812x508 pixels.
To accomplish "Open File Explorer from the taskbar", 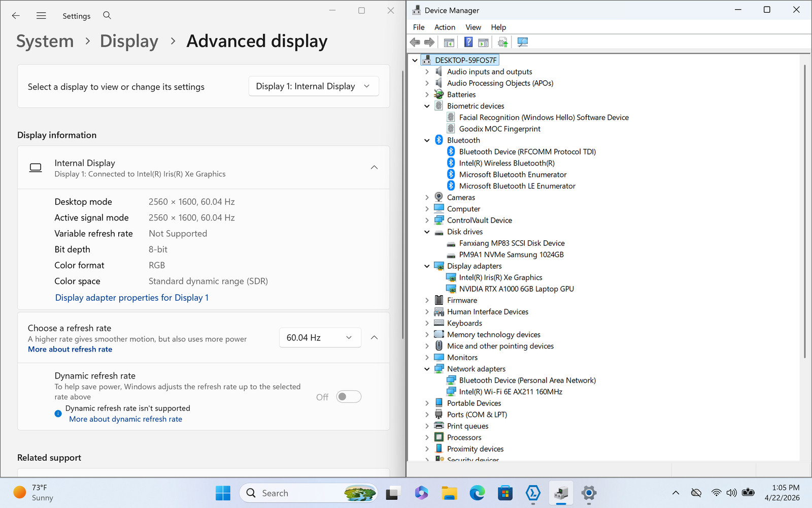I will click(449, 493).
